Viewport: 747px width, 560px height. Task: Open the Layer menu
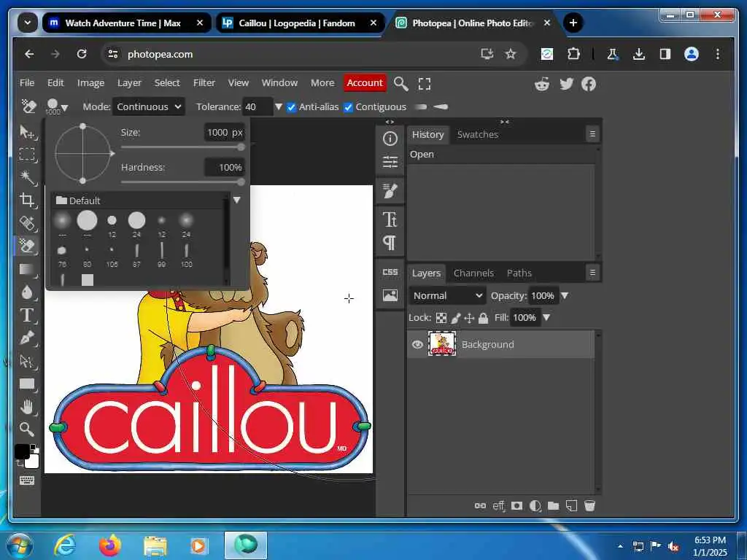pyautogui.click(x=130, y=83)
